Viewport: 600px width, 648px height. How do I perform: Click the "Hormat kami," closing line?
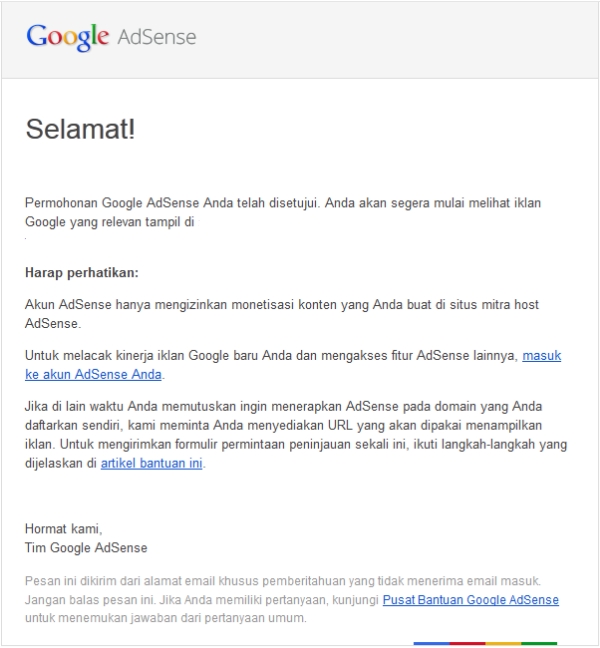tap(64, 529)
